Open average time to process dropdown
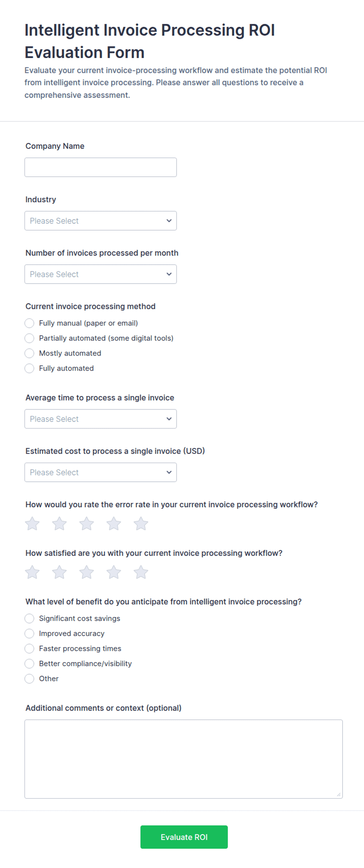Image resolution: width=364 pixels, height=868 pixels. (101, 419)
